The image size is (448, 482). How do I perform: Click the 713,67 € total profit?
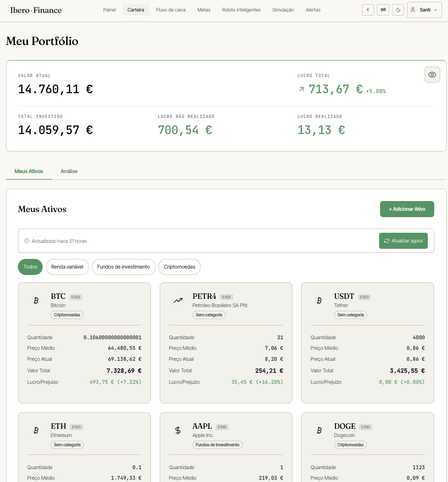tap(336, 89)
